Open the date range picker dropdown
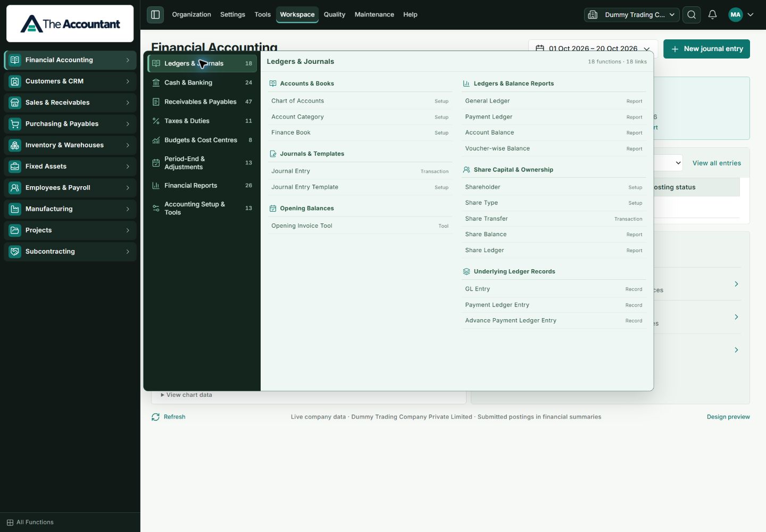 click(593, 48)
